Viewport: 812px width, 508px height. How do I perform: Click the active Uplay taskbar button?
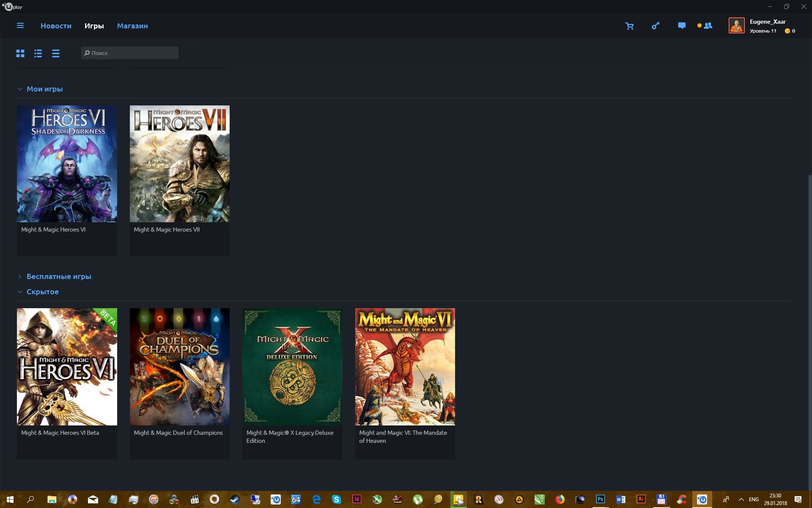point(702,500)
